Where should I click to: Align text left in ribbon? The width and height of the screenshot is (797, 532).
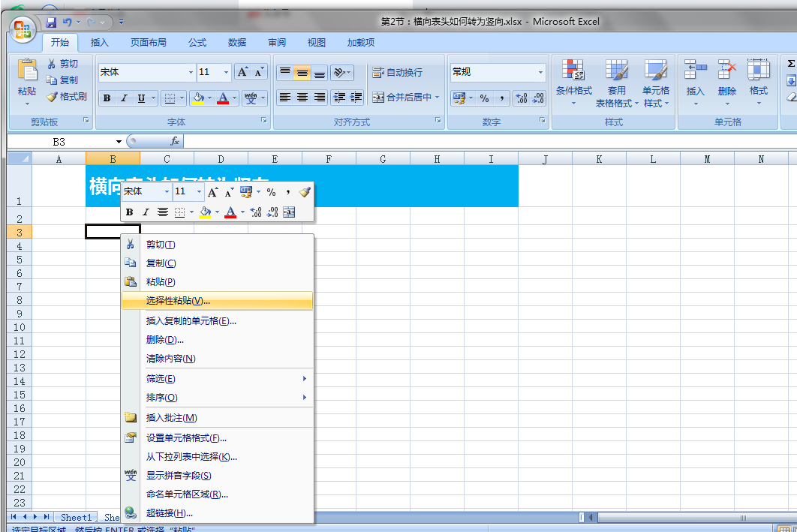pyautogui.click(x=285, y=97)
